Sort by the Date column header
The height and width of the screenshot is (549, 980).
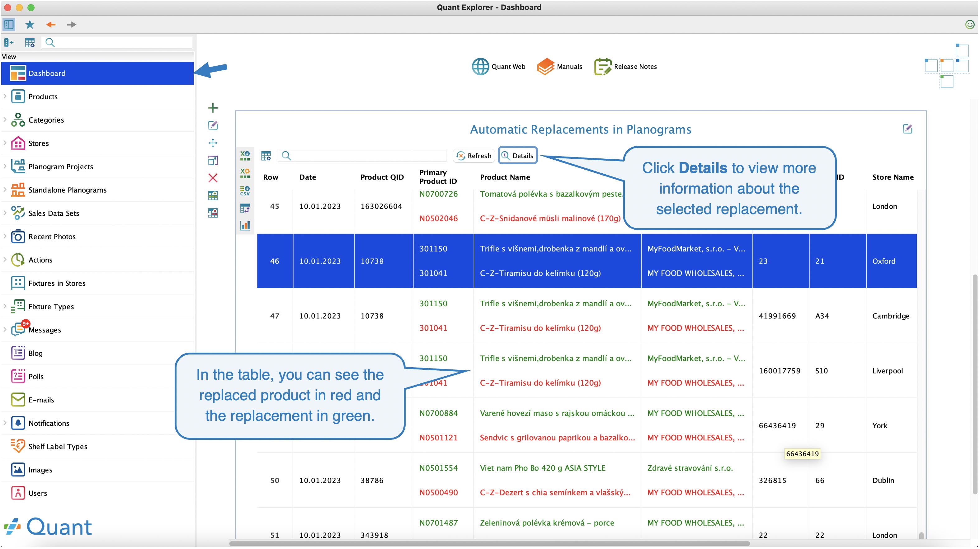307,177
